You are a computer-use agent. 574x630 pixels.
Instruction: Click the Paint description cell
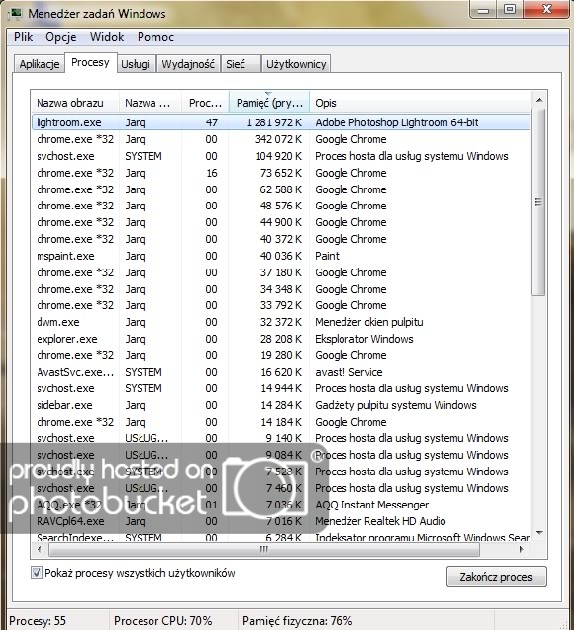[x=327, y=256]
